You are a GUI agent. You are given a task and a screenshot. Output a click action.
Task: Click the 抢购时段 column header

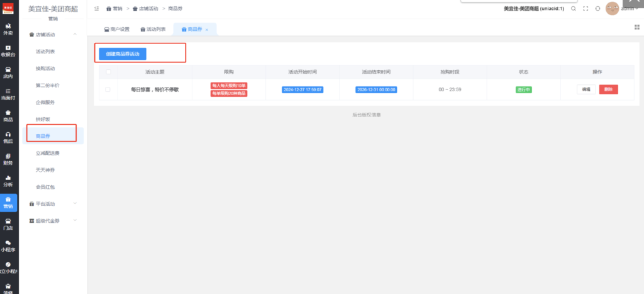point(450,72)
